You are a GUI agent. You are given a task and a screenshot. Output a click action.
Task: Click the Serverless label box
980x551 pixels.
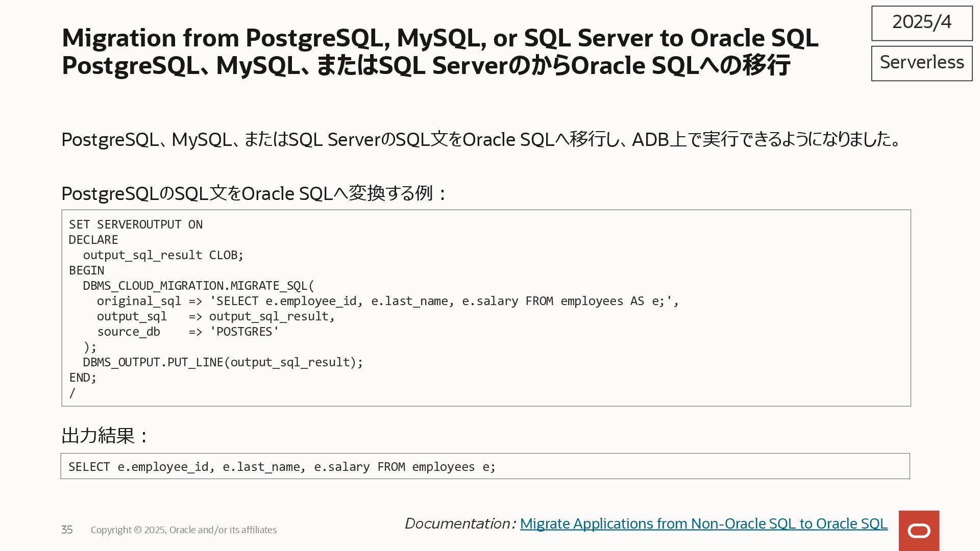(922, 63)
